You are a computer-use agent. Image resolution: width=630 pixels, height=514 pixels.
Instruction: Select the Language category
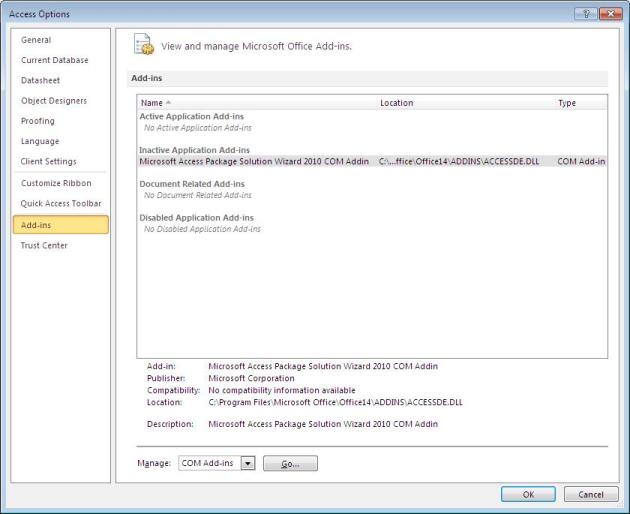(x=40, y=141)
